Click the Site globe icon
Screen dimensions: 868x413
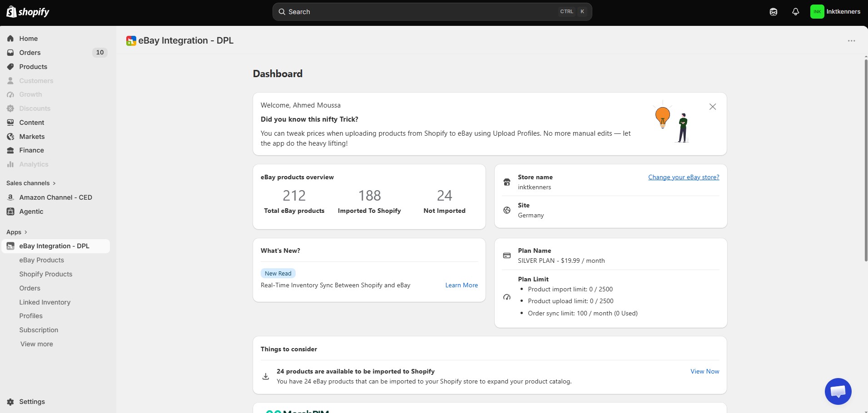507,210
